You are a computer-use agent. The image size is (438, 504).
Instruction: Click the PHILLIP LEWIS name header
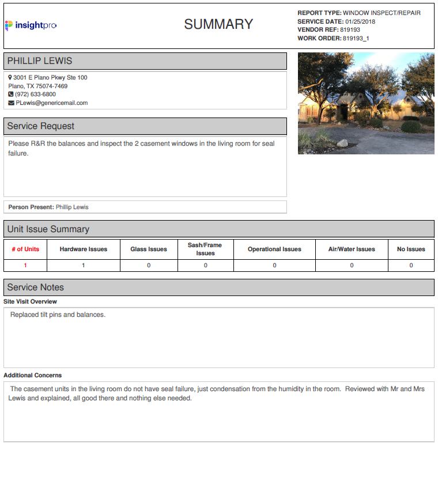pyautogui.click(x=145, y=61)
